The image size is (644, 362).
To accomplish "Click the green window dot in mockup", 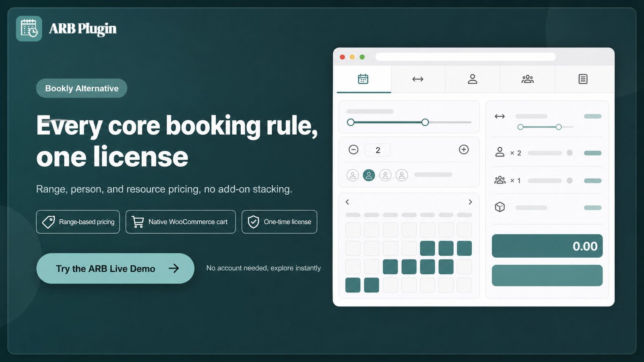I will click(x=362, y=57).
